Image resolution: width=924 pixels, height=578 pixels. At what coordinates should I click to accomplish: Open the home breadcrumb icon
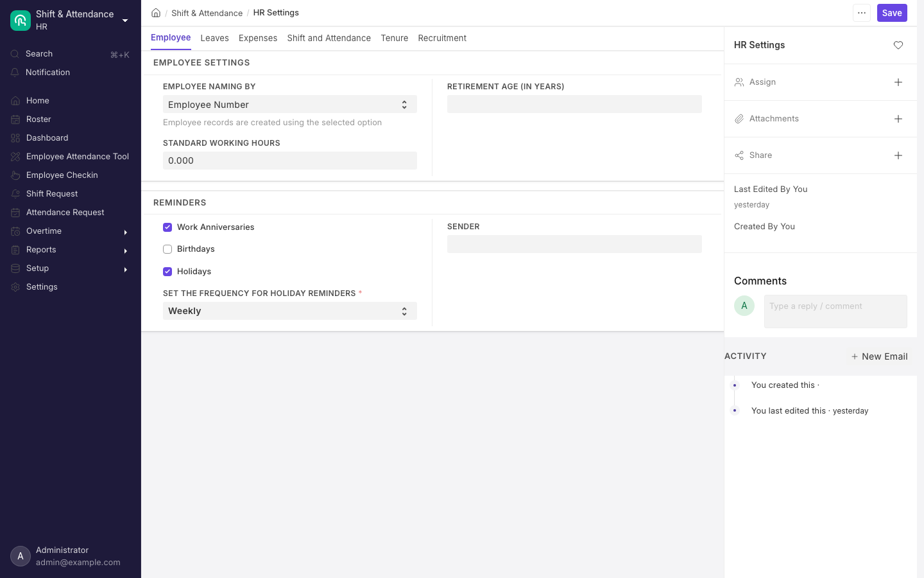coord(156,13)
